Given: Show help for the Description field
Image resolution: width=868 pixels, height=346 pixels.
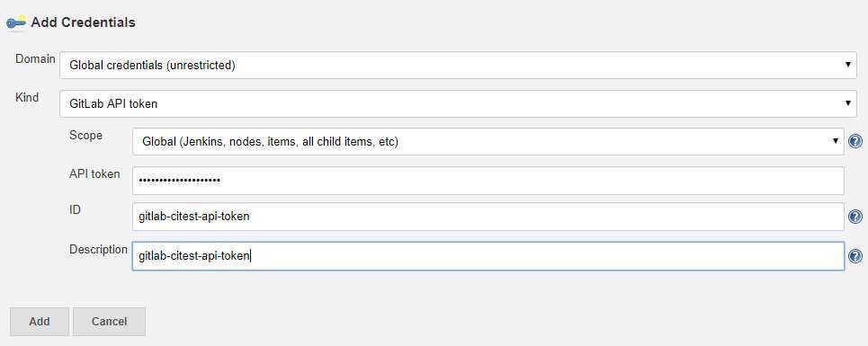Looking at the screenshot, I should click(x=855, y=256).
